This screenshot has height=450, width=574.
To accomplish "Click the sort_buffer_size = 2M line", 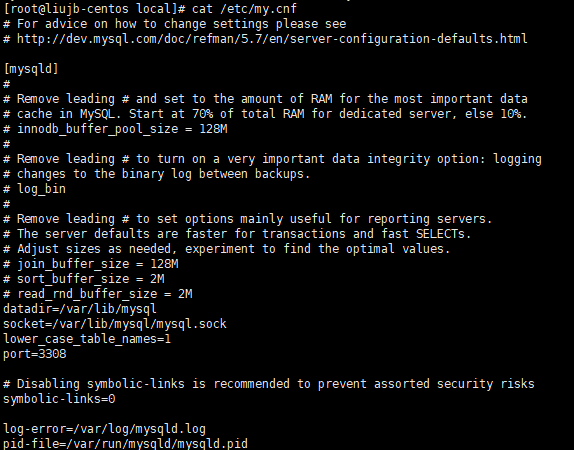I will [x=84, y=279].
